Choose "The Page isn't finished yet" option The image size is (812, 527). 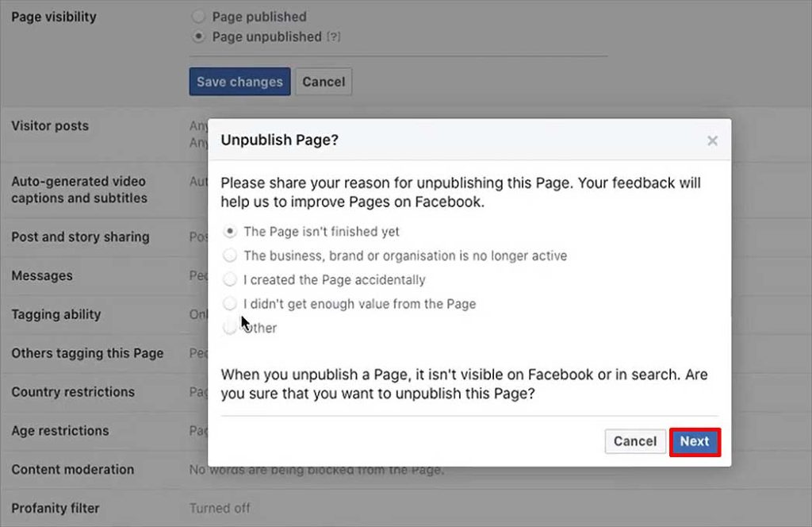point(230,231)
